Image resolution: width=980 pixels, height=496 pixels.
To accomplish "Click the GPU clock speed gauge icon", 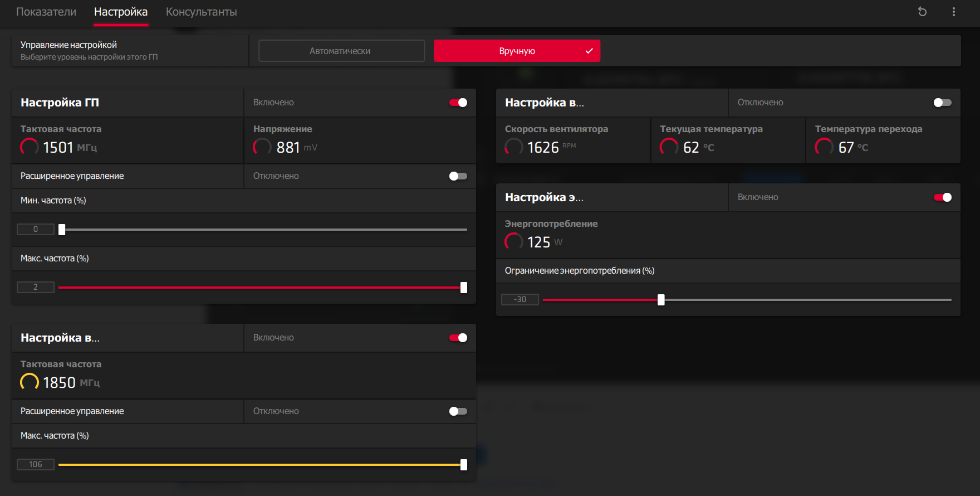I will tap(30, 147).
